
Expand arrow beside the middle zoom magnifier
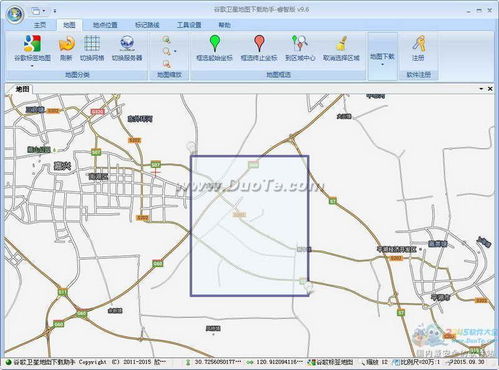(x=175, y=51)
